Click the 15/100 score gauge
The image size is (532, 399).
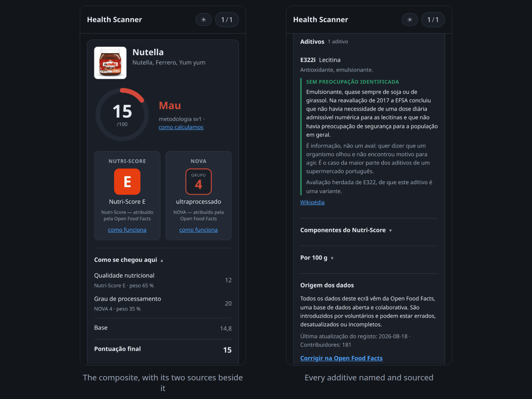[122, 115]
